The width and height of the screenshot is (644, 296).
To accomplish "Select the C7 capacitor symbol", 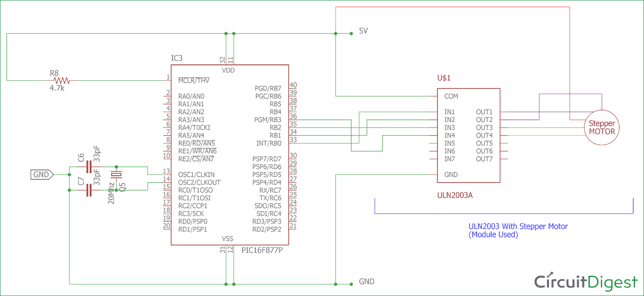I will click(x=89, y=189).
